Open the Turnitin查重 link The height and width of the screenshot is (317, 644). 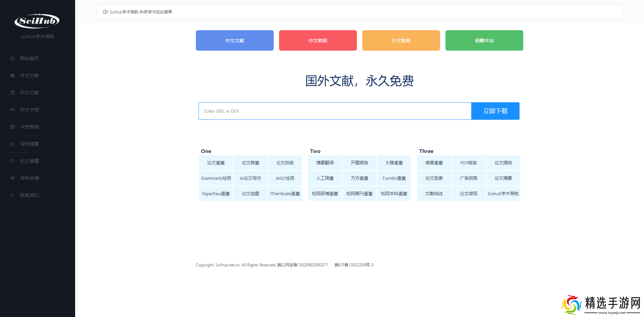click(394, 178)
